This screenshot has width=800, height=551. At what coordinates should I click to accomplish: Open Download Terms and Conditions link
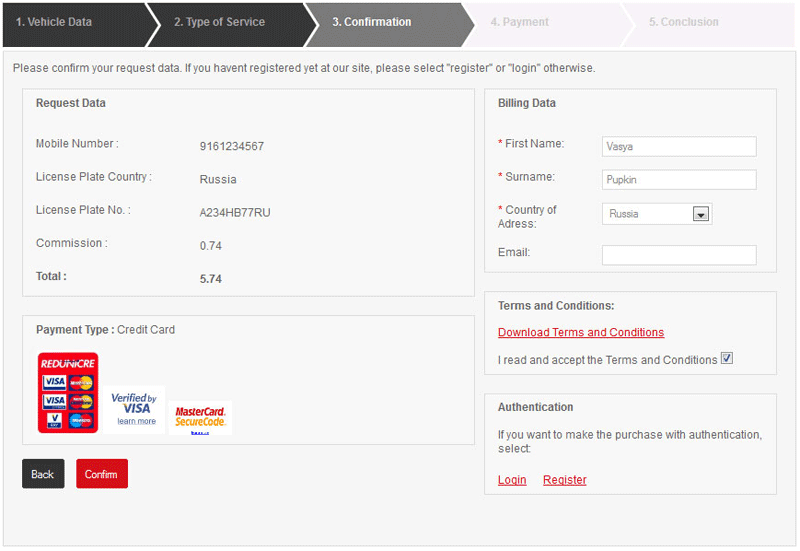click(x=581, y=332)
